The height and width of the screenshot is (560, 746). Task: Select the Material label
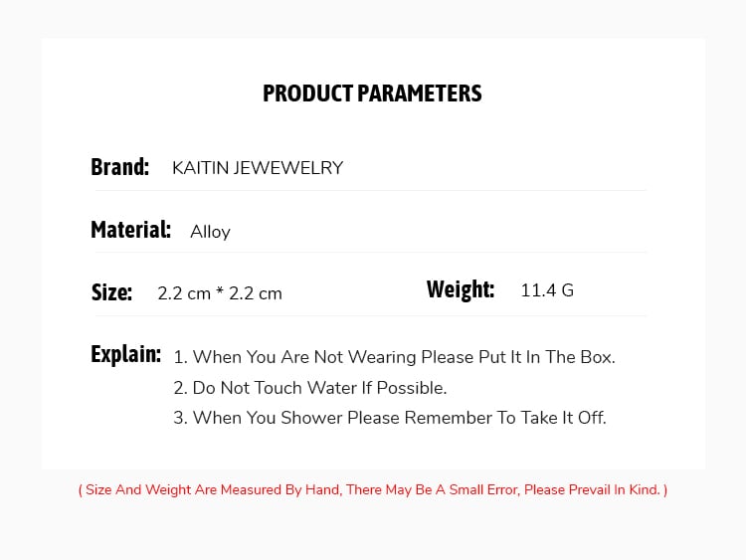pos(130,230)
